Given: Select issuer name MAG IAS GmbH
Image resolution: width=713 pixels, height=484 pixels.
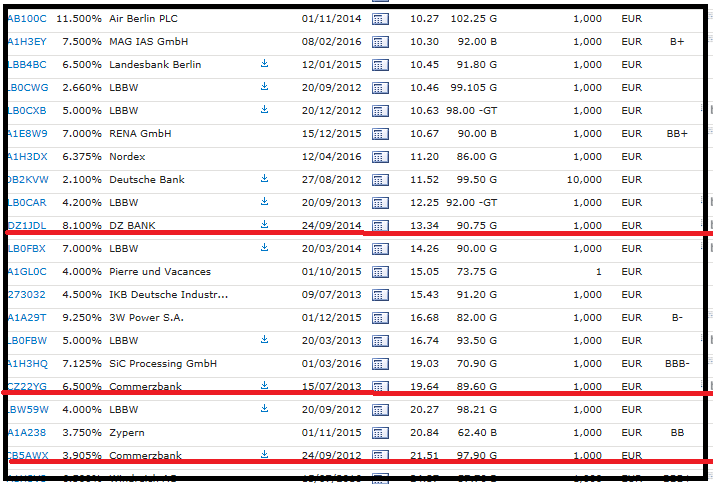Looking at the screenshot, I should (149, 42).
